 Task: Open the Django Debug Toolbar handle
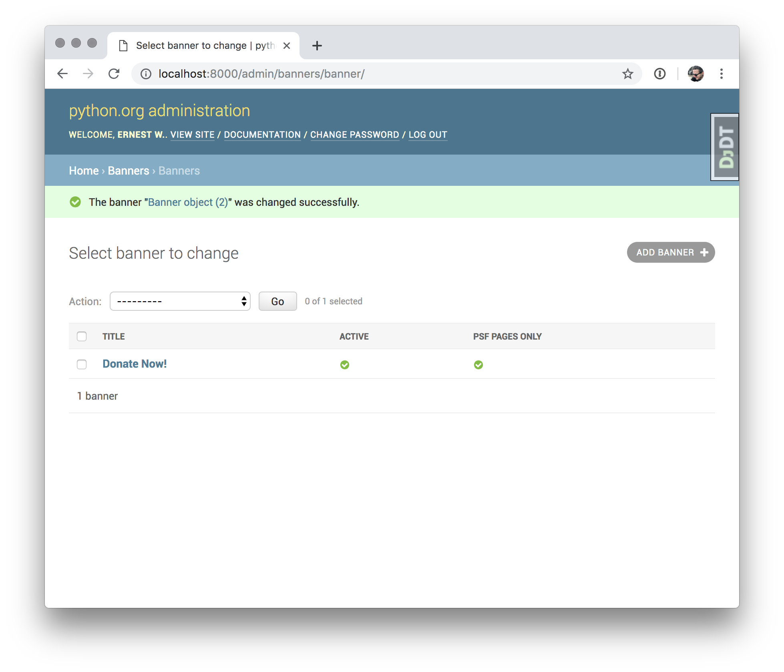(x=726, y=147)
